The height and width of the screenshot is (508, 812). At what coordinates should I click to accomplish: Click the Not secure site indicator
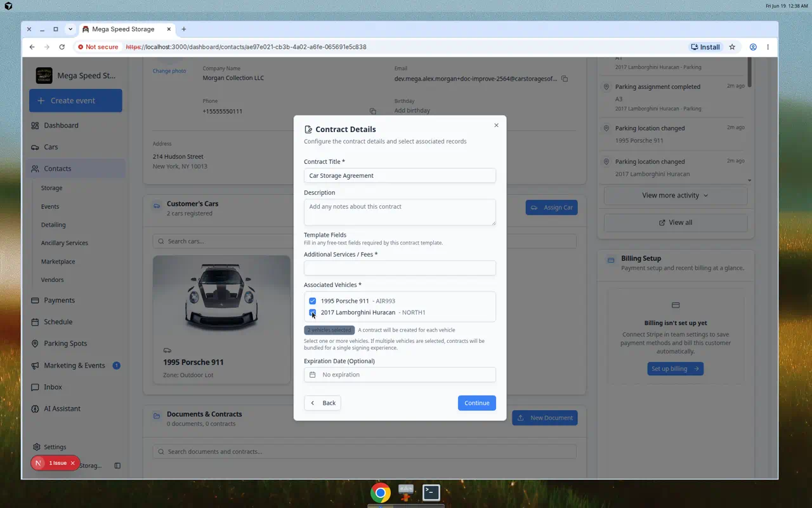[x=98, y=47]
